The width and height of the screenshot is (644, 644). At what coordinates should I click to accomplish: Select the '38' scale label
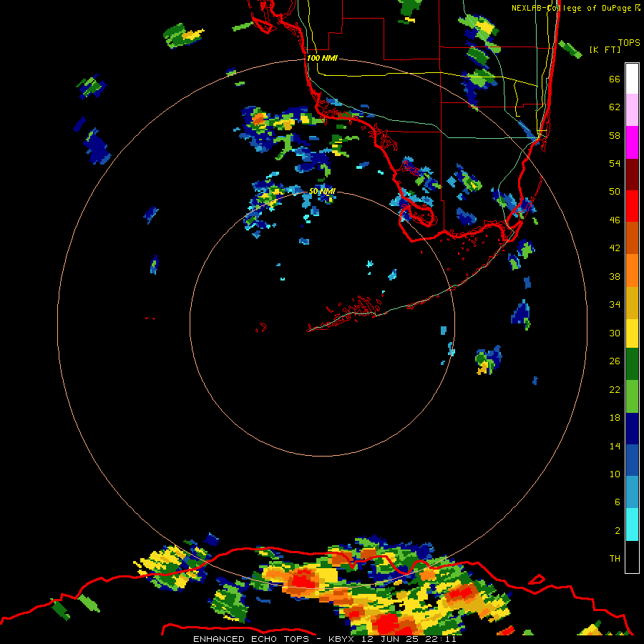coord(615,277)
